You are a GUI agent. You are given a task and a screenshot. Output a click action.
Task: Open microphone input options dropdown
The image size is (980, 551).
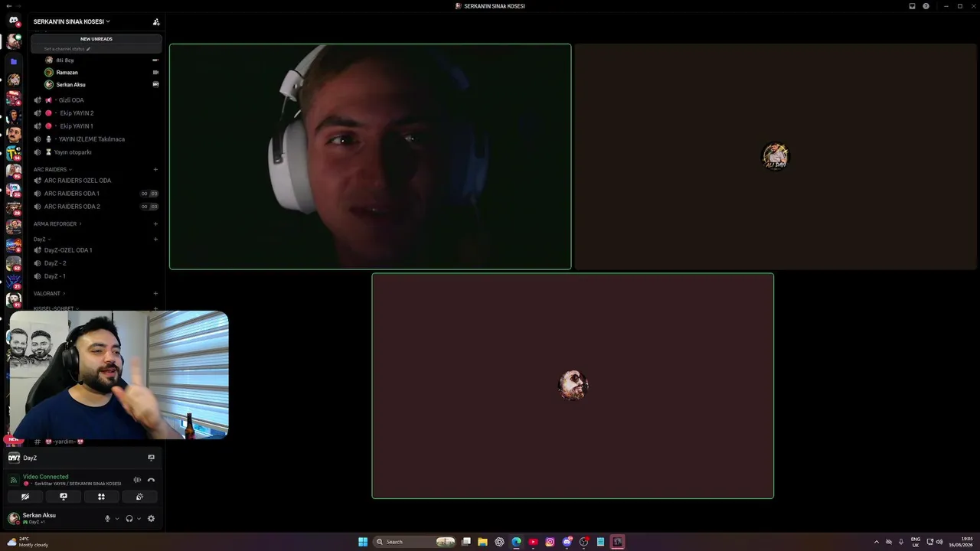(x=117, y=519)
